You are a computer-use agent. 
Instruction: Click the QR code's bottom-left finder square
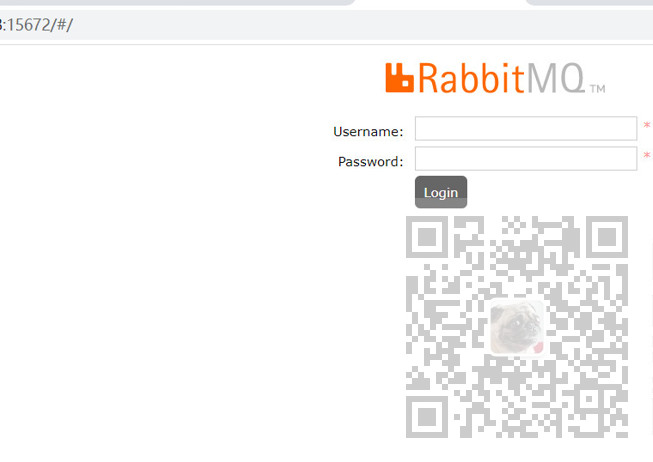tap(427, 417)
